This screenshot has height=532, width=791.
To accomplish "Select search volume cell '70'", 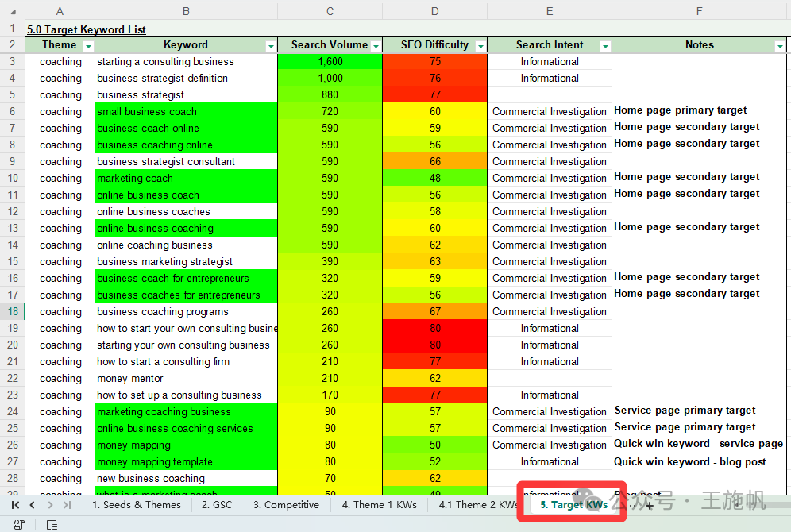I will [x=330, y=478].
